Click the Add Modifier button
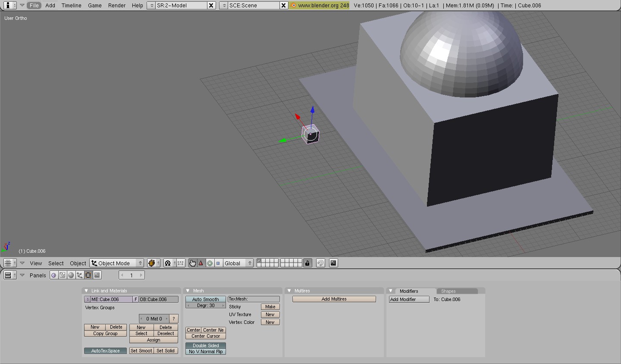This screenshot has height=364, width=621. click(409, 299)
